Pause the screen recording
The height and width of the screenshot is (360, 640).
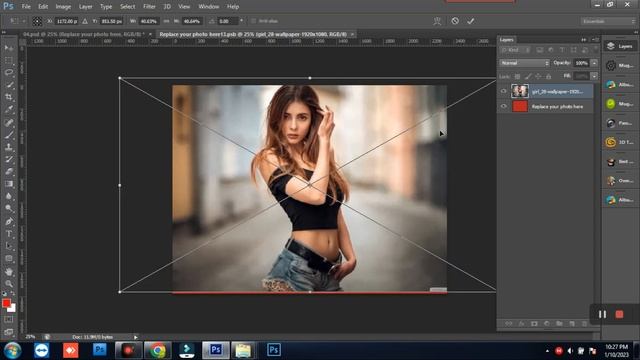(x=602, y=314)
